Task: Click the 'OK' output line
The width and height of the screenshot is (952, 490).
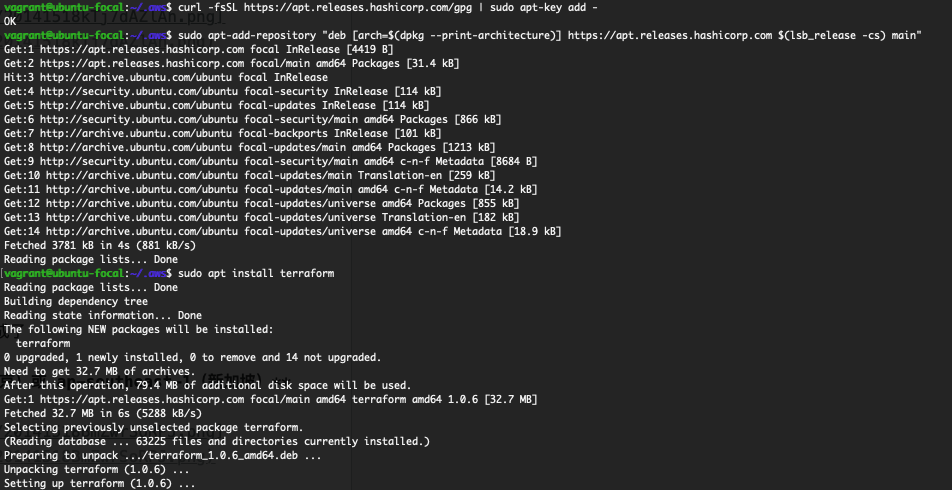Action: [10, 21]
